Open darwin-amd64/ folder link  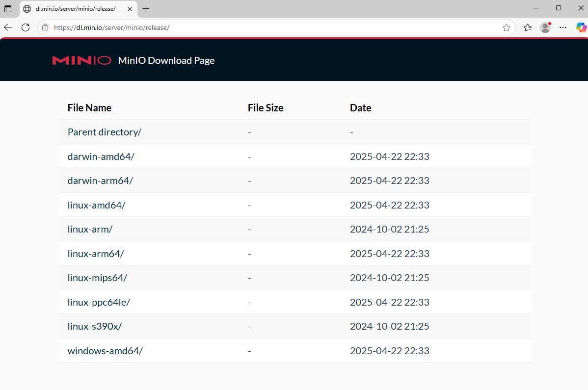pos(101,156)
